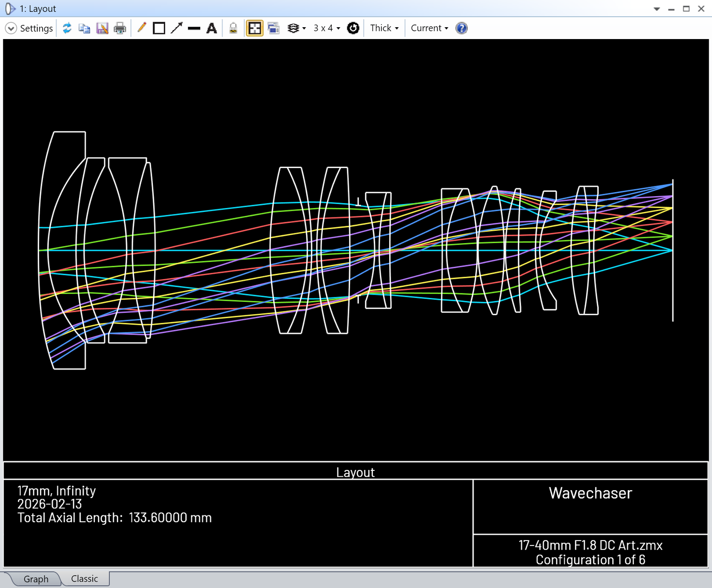Open the layers overlay dropdown
Image resolution: width=712 pixels, height=588 pixels.
(x=297, y=28)
